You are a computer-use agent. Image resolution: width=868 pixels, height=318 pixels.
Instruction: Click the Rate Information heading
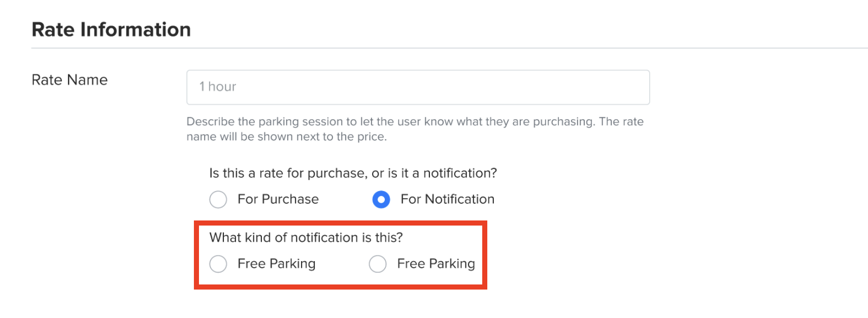pyautogui.click(x=111, y=29)
